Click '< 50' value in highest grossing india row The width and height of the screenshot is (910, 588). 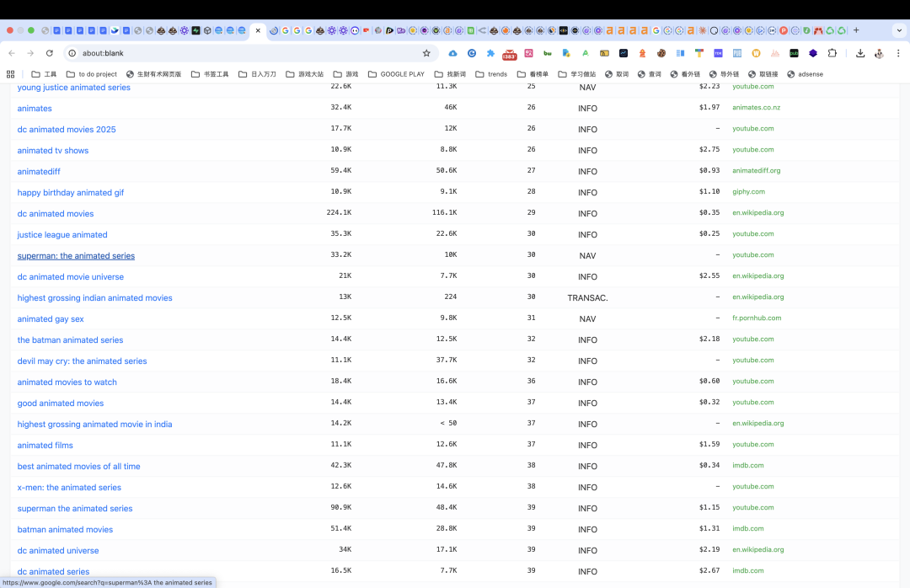[x=448, y=423]
